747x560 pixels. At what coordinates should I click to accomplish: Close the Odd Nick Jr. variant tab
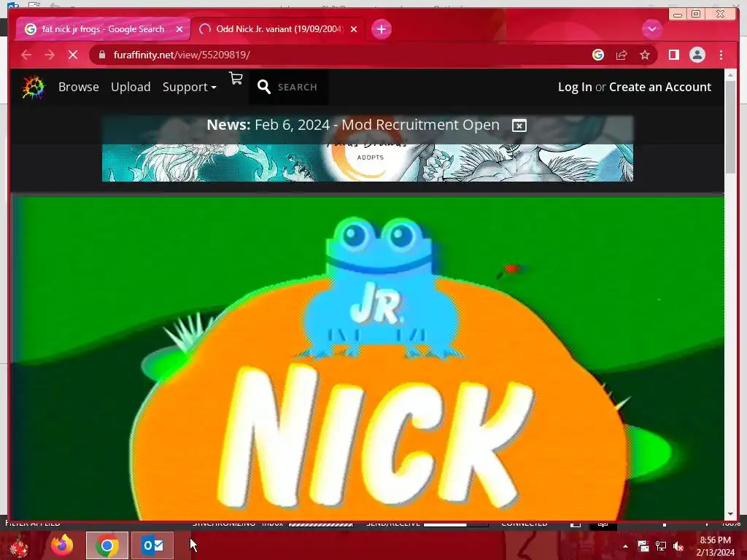click(354, 29)
